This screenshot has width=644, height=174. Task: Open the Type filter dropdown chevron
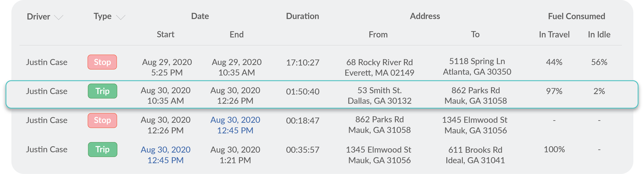[x=121, y=17]
